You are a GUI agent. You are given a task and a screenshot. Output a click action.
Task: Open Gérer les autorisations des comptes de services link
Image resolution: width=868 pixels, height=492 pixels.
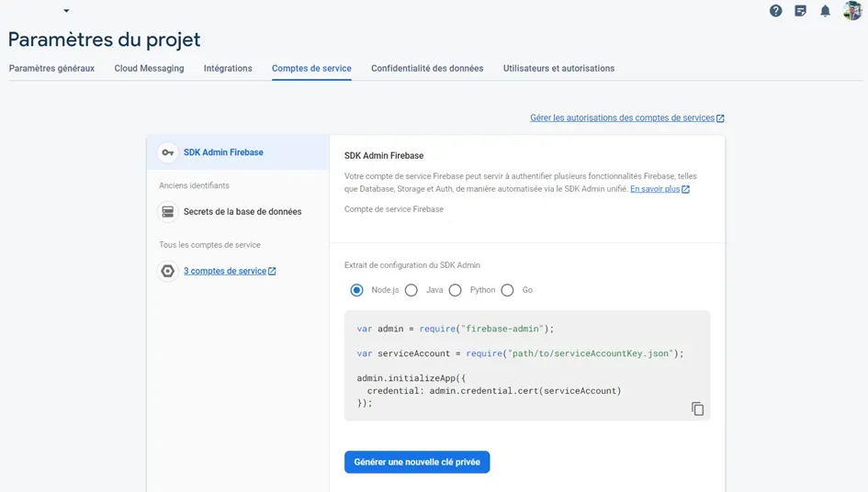click(x=622, y=117)
